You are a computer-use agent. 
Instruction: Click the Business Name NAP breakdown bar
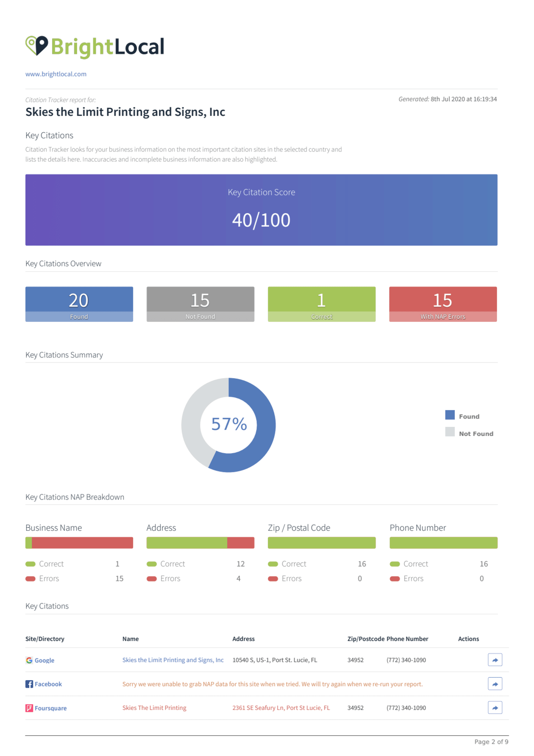coord(79,543)
